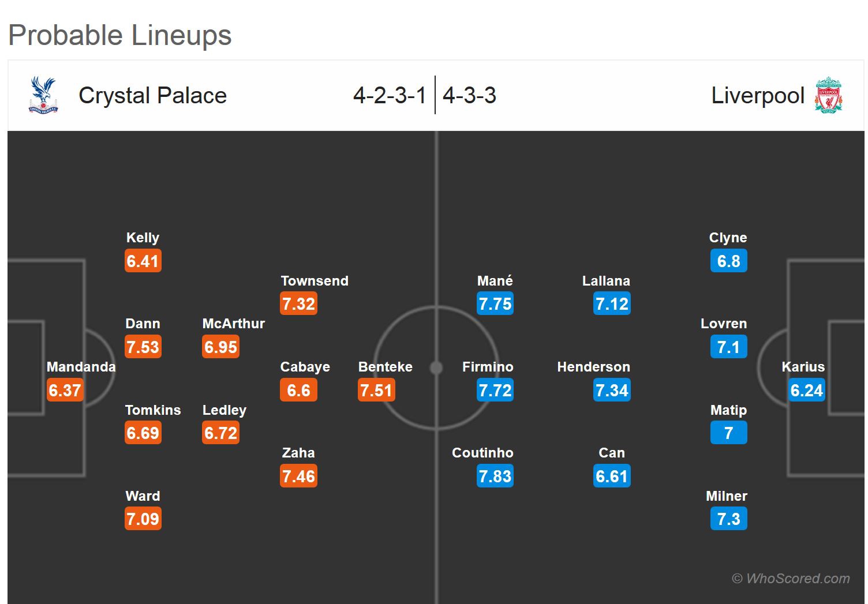Open the Crystal Palace team name
The width and height of the screenshot is (868, 604).
(152, 96)
